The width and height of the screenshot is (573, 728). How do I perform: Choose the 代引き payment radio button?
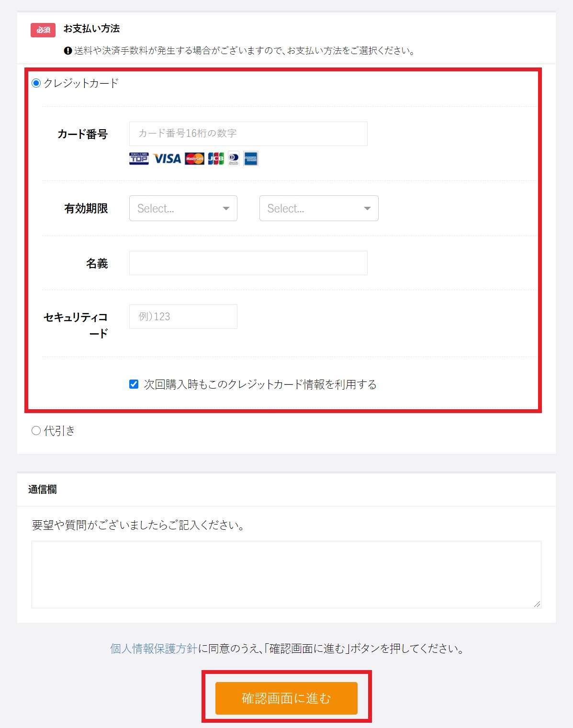click(36, 431)
